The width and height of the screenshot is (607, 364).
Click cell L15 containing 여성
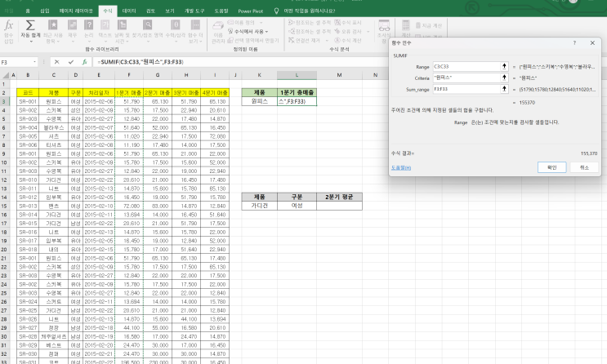[x=297, y=206]
